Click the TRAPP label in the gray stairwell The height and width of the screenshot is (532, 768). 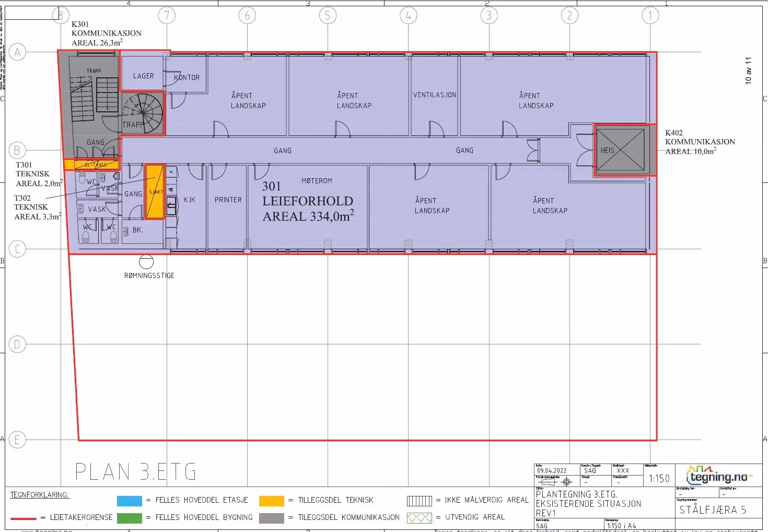point(94,71)
